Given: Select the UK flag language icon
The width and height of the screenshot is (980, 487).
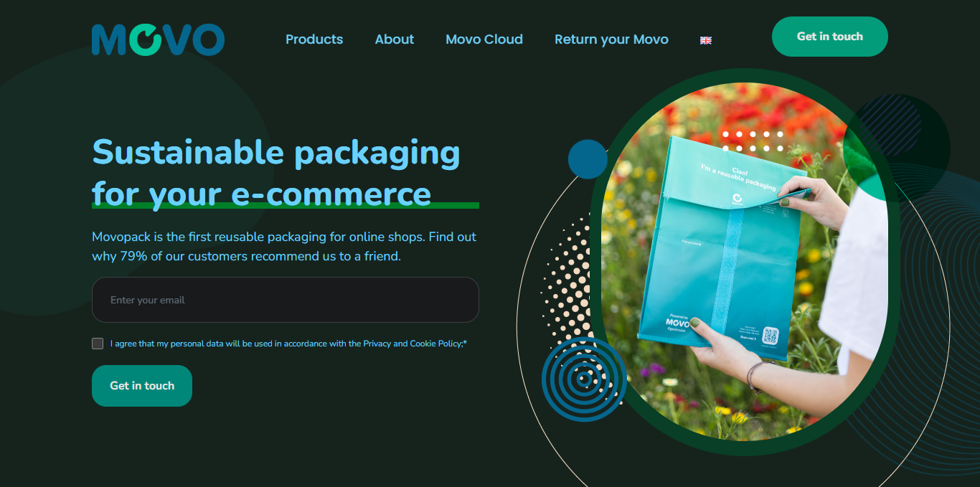Looking at the screenshot, I should tap(706, 40).
